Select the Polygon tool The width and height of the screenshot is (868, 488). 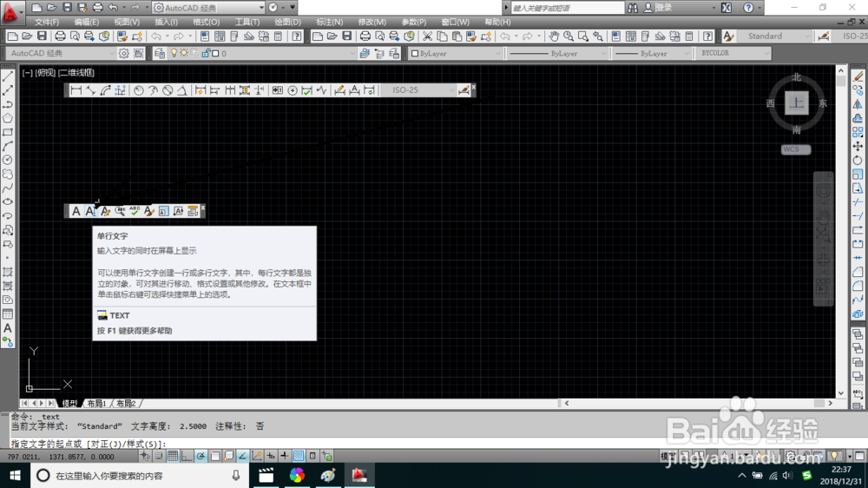pyautogui.click(x=8, y=118)
